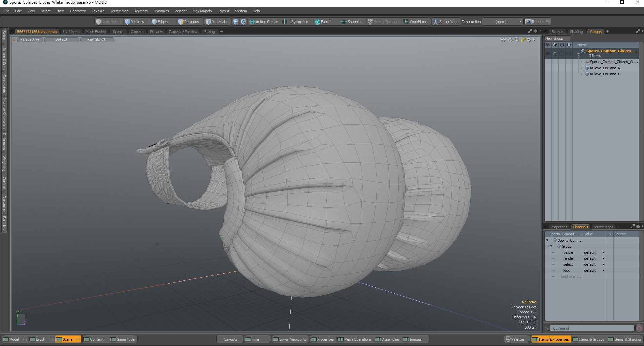Click the Command input field
The image size is (644, 346).
[592, 328]
